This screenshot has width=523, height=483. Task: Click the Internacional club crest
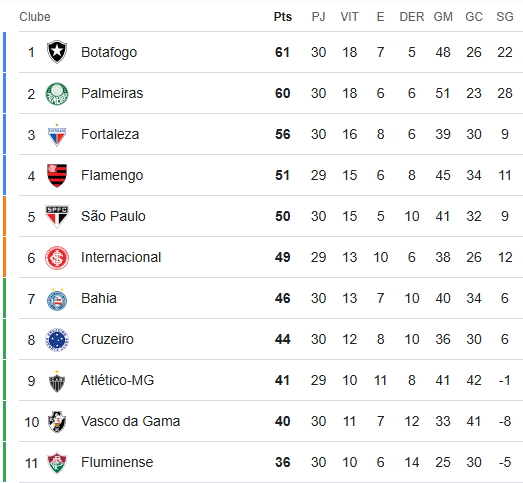57,258
